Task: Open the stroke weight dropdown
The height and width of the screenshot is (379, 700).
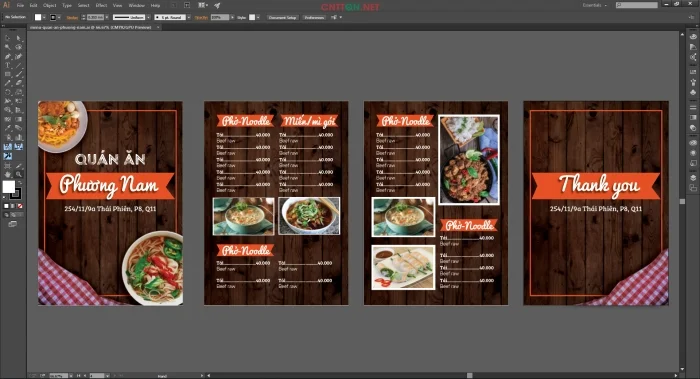Action: [x=107, y=17]
